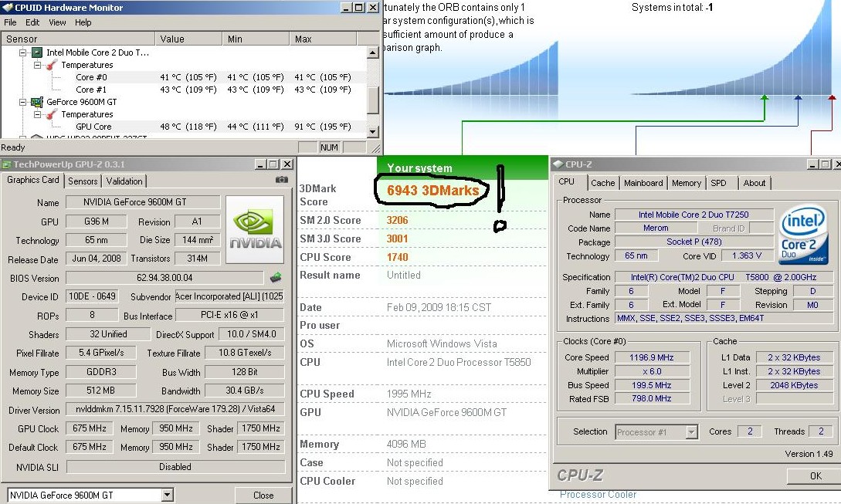Collapse the GeForce 9600M GT tree node
This screenshot has height=504, width=841.
point(22,102)
